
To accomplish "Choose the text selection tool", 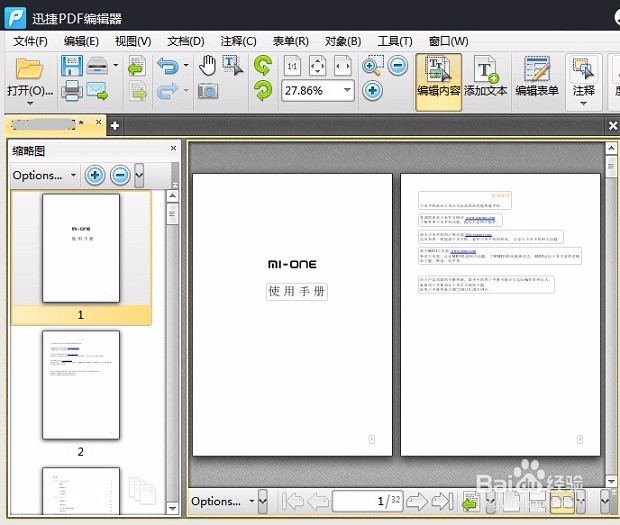I will (233, 66).
